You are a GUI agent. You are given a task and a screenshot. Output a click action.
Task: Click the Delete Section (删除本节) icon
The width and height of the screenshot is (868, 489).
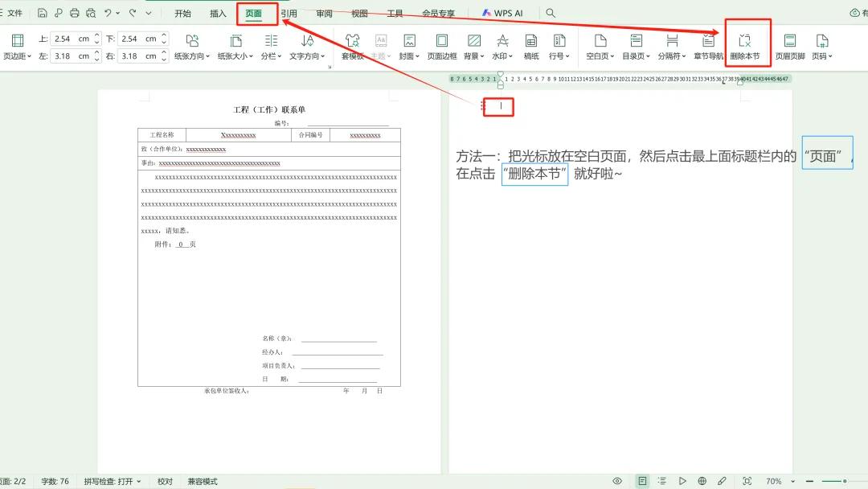tap(746, 44)
